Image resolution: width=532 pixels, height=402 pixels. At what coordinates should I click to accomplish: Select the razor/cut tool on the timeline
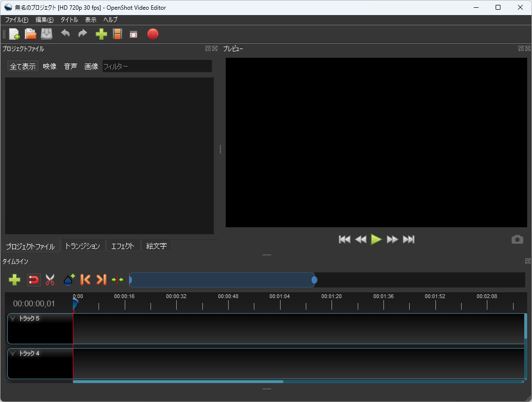pos(50,280)
